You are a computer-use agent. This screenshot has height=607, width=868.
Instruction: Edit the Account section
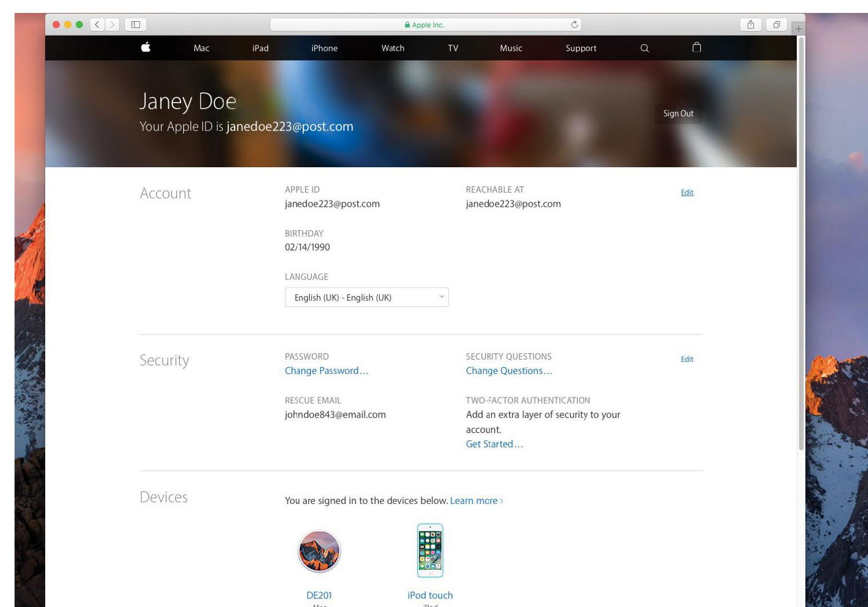click(687, 192)
